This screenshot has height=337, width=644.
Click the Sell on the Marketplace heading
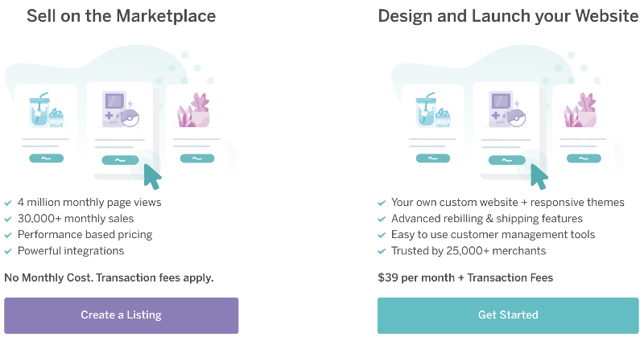click(122, 16)
